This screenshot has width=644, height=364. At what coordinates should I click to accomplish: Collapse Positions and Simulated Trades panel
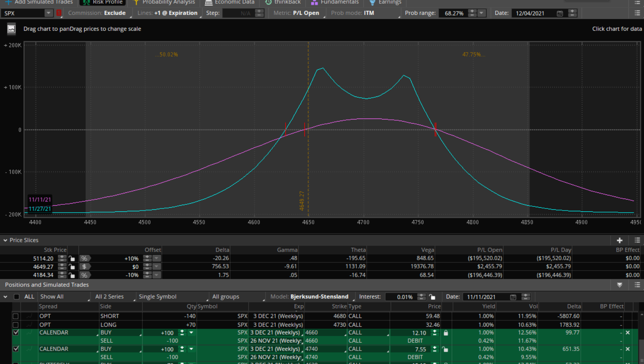pos(620,285)
